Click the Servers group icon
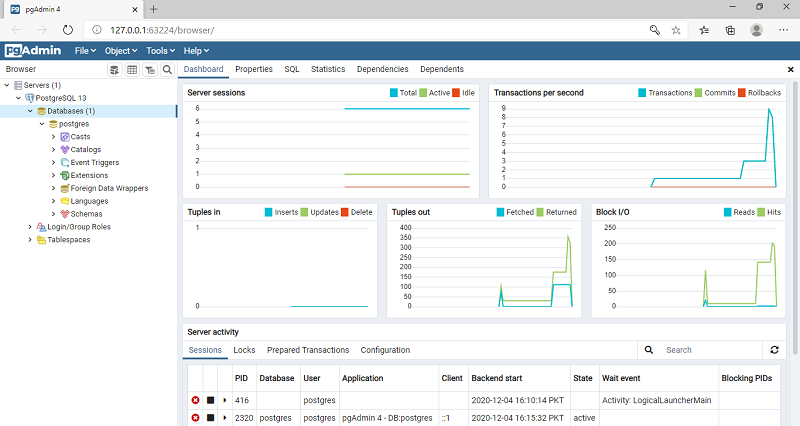 [x=18, y=85]
